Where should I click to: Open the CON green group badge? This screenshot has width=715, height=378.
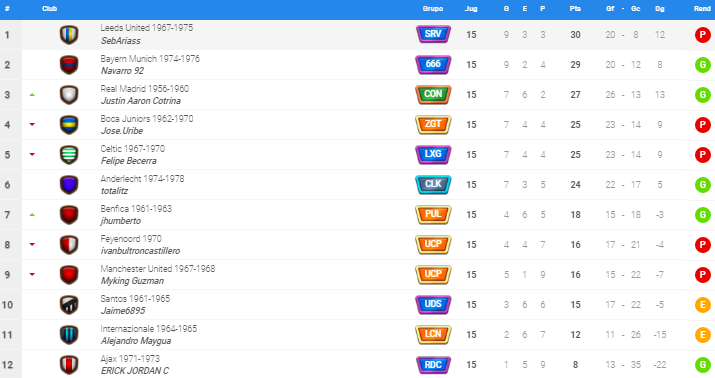tap(433, 94)
